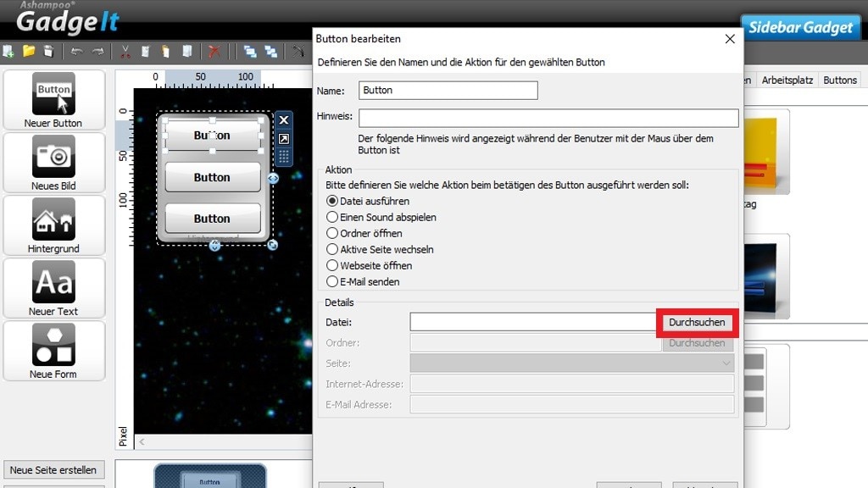Choose the Neue Form shapes tool
Viewport: 868px width, 488px height.
(53, 351)
